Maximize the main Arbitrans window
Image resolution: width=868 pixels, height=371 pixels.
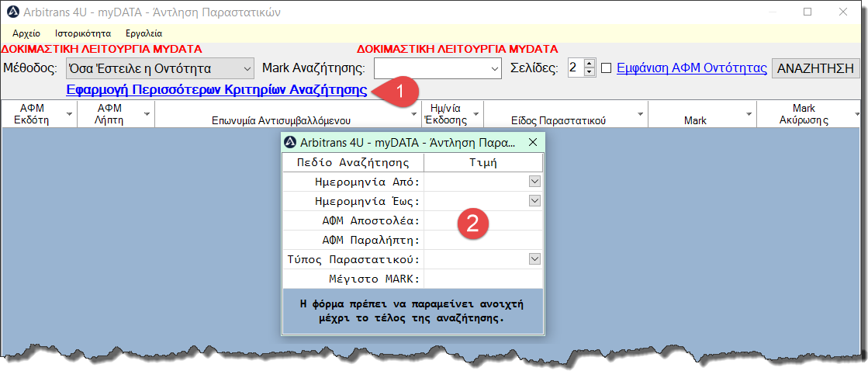(807, 12)
